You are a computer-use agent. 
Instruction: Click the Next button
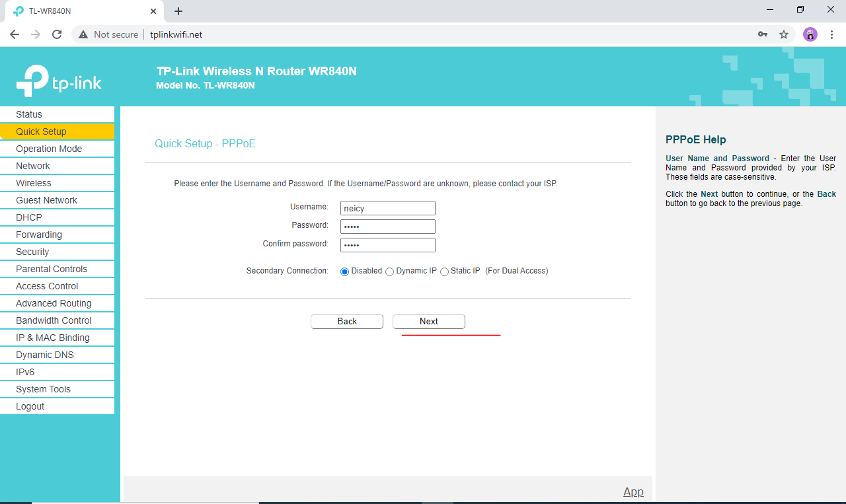point(429,321)
